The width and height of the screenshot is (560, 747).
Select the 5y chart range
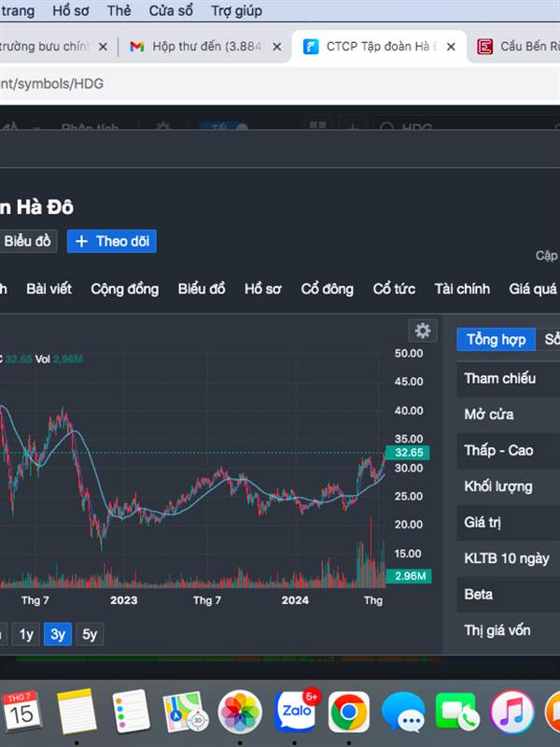[x=90, y=634]
